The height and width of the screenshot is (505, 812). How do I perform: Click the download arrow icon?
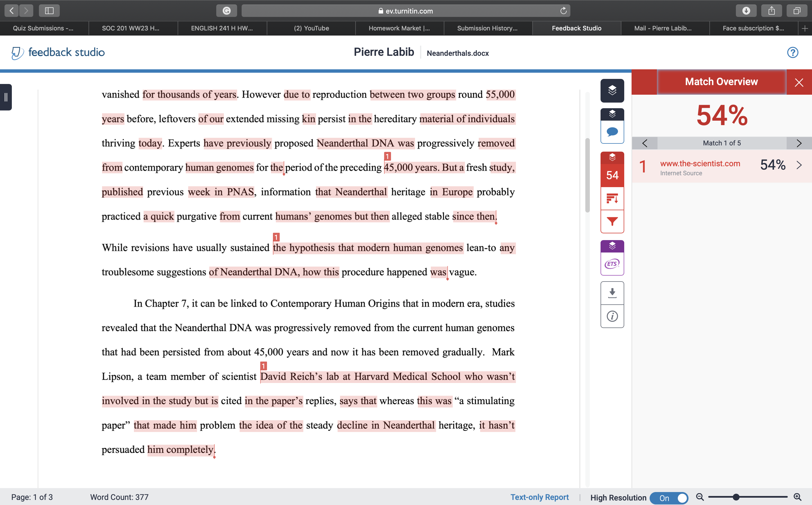pos(612,293)
